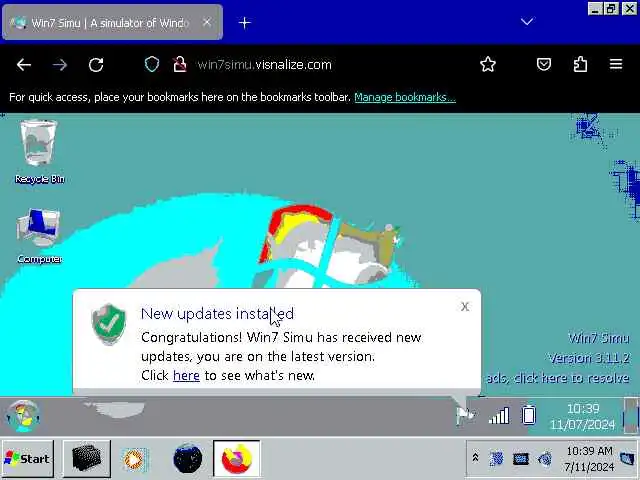Select the Recycle Bin desktop icon

point(39,151)
